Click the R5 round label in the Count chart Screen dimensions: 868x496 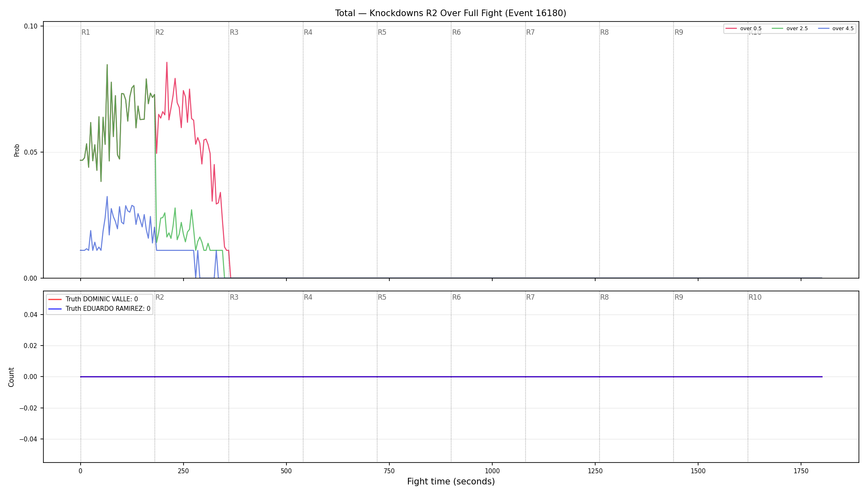pyautogui.click(x=382, y=297)
